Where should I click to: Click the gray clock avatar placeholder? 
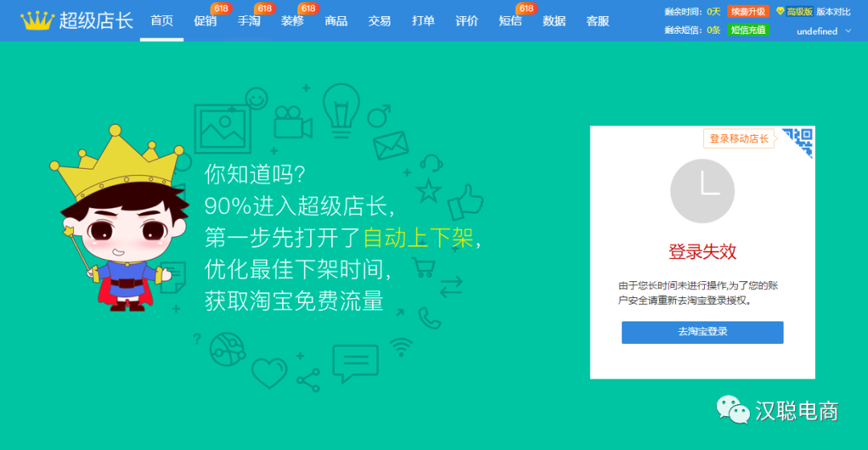pos(702,191)
